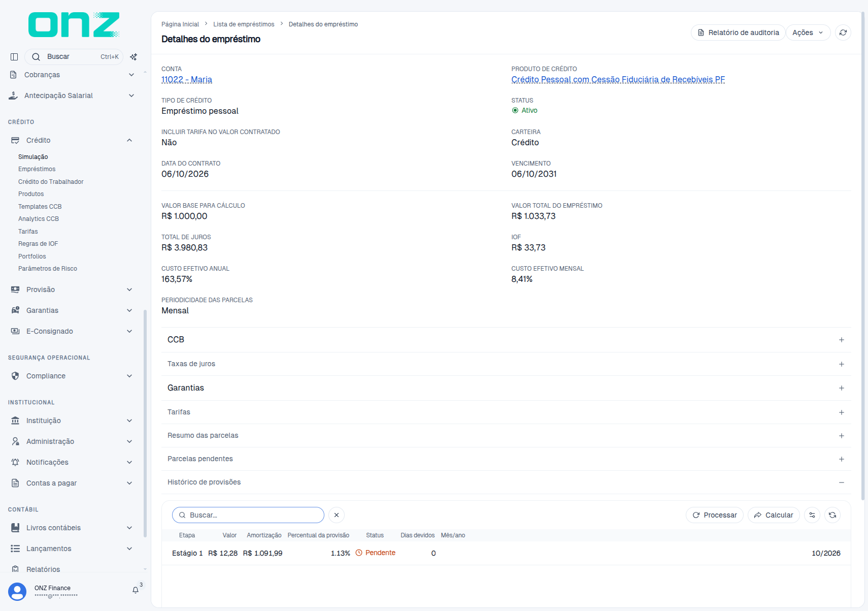Open Templates CCB menu item
The height and width of the screenshot is (611, 868).
[x=40, y=207]
